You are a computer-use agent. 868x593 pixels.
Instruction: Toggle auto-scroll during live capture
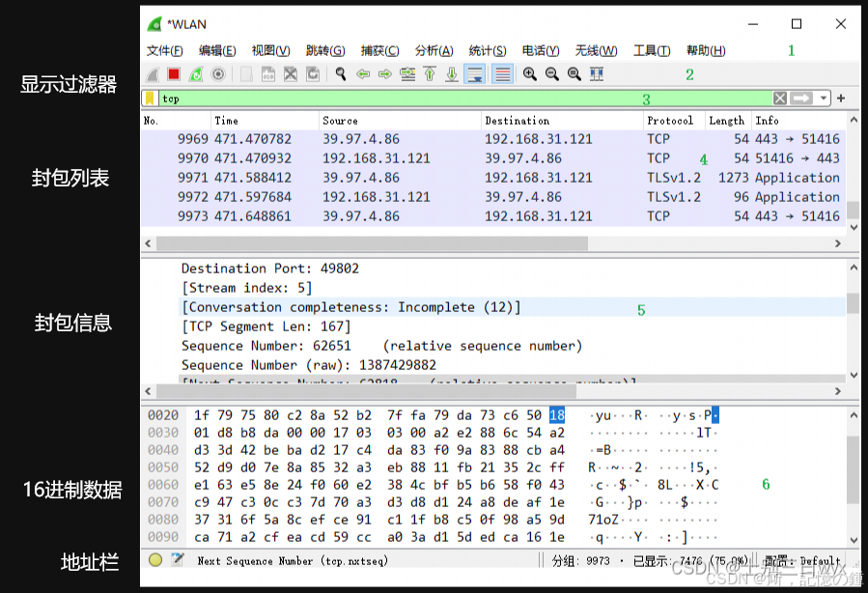[476, 74]
